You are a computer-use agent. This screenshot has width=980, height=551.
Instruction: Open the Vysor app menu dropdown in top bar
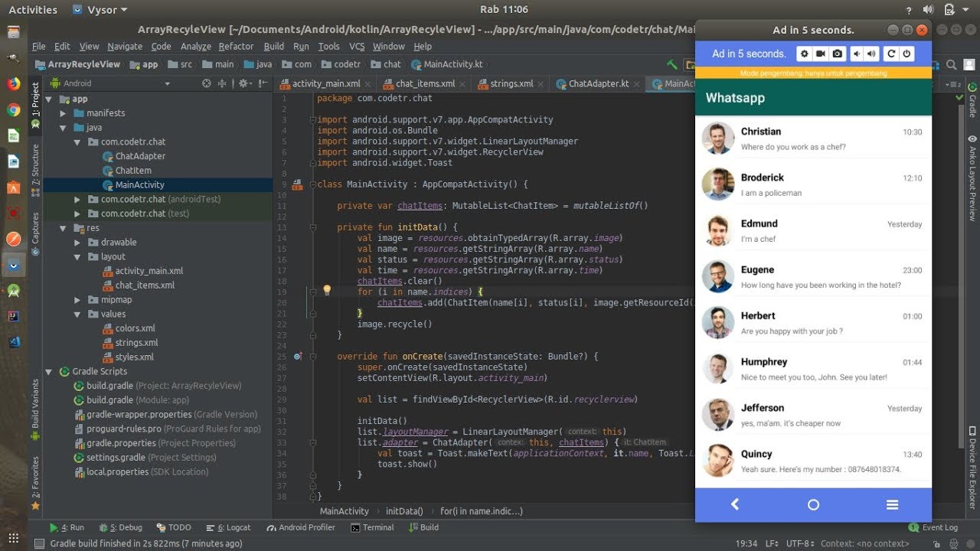pyautogui.click(x=100, y=10)
